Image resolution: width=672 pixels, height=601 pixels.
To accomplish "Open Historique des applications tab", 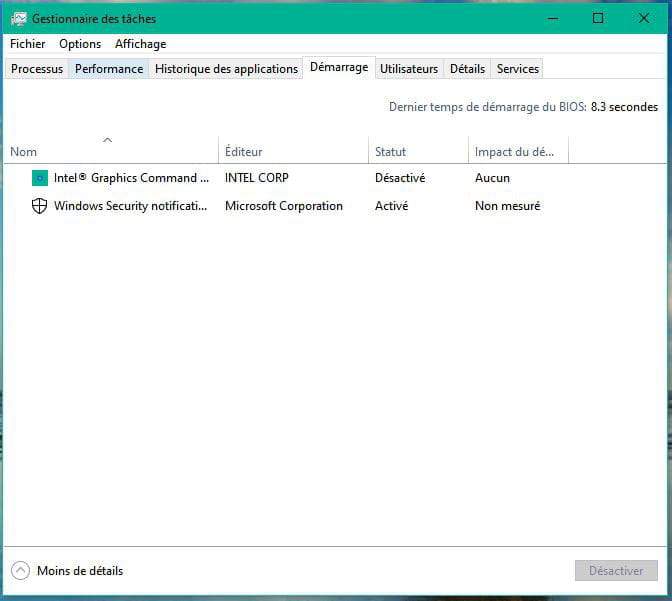I will [226, 69].
